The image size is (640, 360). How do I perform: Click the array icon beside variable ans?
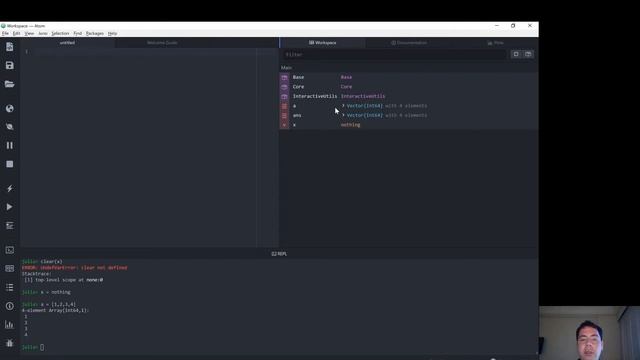click(284, 116)
